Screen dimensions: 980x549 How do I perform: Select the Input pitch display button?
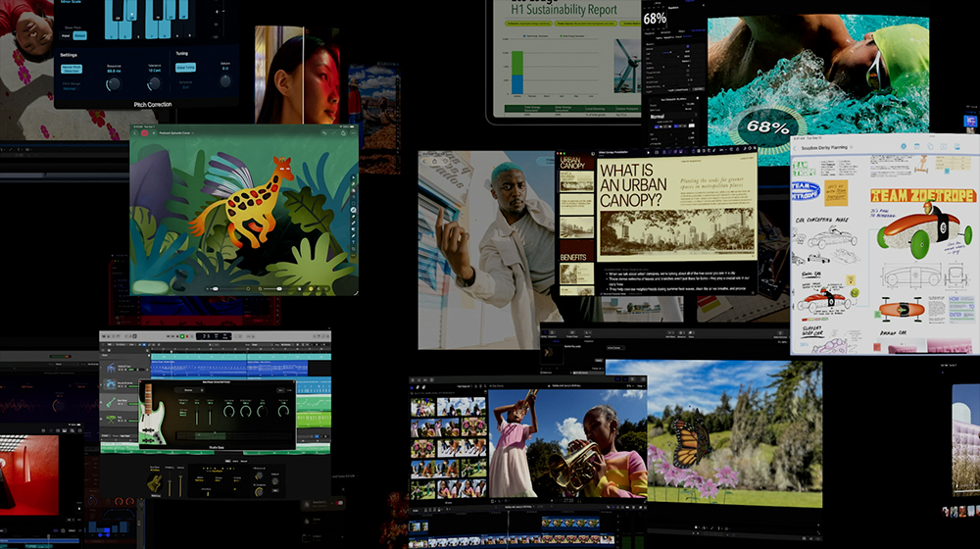[x=66, y=36]
